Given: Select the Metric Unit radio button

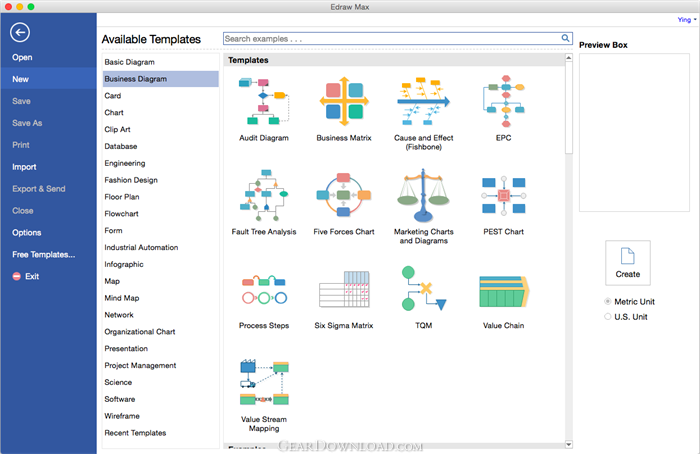Looking at the screenshot, I should [x=608, y=301].
